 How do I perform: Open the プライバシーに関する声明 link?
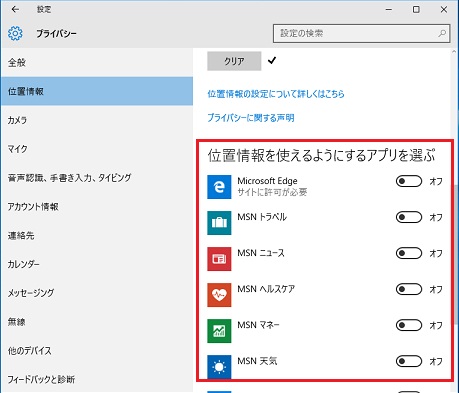tap(251, 118)
